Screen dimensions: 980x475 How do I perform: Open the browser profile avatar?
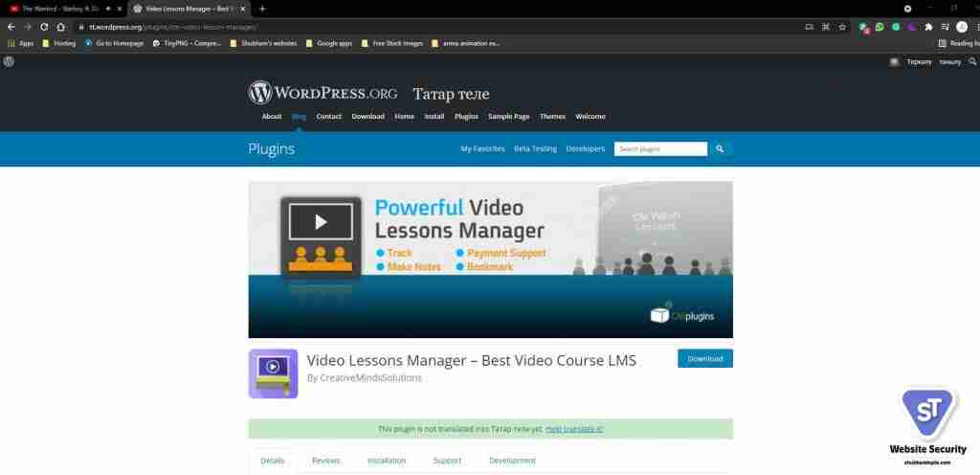click(x=962, y=27)
